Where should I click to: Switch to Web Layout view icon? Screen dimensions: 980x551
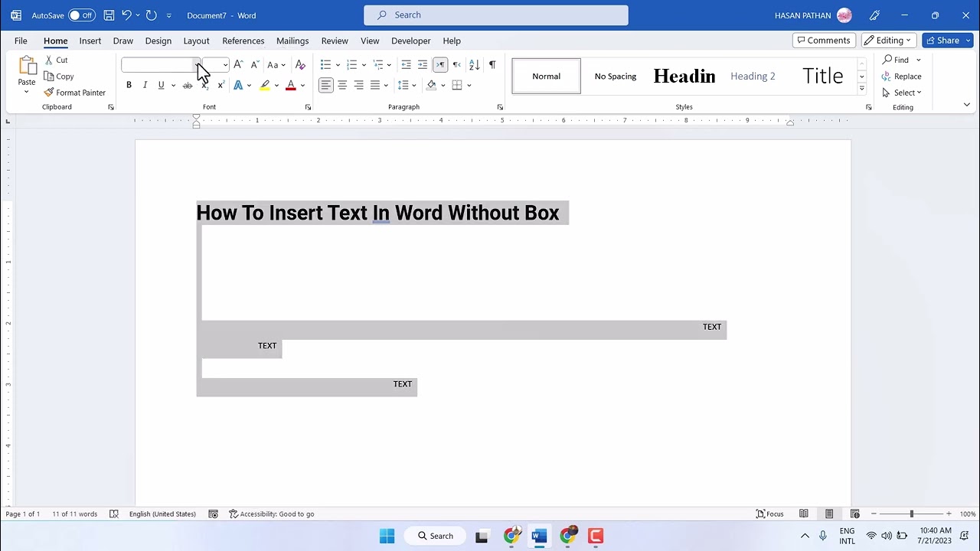click(855, 514)
